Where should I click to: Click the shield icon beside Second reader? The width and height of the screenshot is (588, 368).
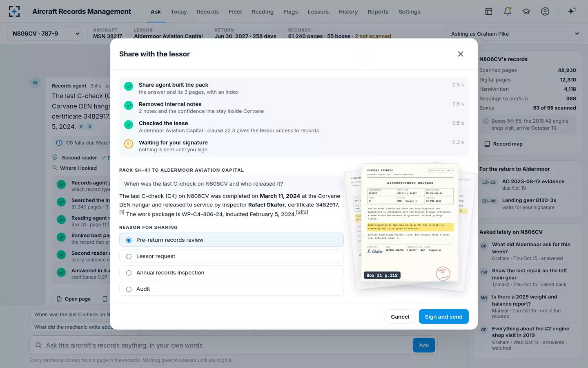pyautogui.click(x=55, y=157)
